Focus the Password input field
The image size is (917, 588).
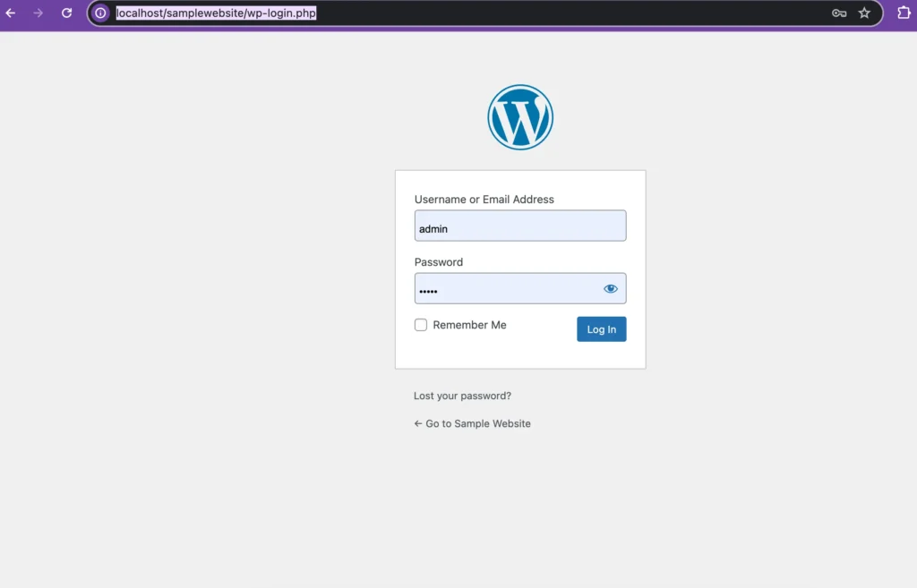coord(520,288)
